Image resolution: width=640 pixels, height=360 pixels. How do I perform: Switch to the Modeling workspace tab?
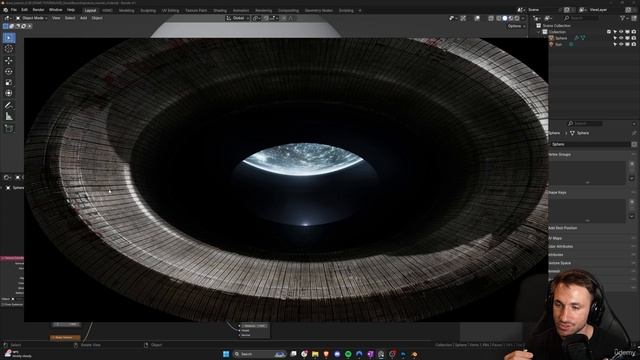coord(126,11)
